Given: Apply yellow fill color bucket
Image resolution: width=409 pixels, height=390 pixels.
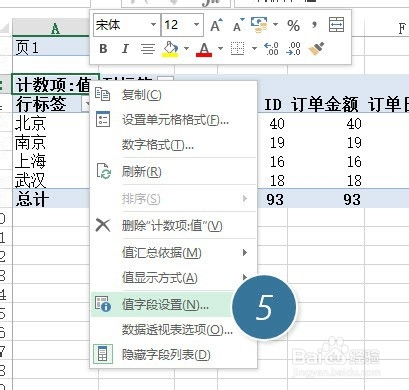Looking at the screenshot, I should 170,49.
